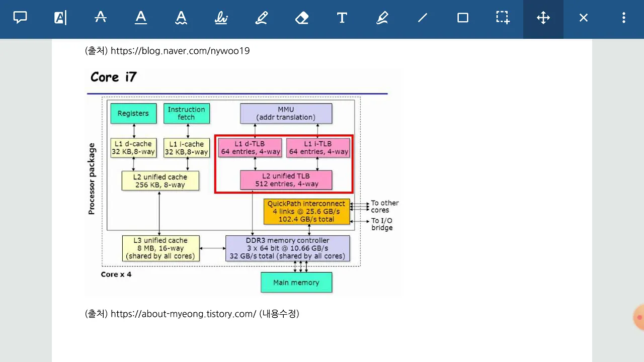Select the marquee selection tool
The height and width of the screenshot is (362, 644).
503,18
